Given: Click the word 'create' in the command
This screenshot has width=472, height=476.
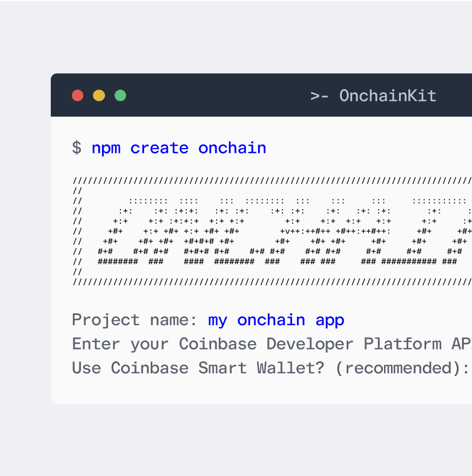Looking at the screenshot, I should click(x=159, y=148).
